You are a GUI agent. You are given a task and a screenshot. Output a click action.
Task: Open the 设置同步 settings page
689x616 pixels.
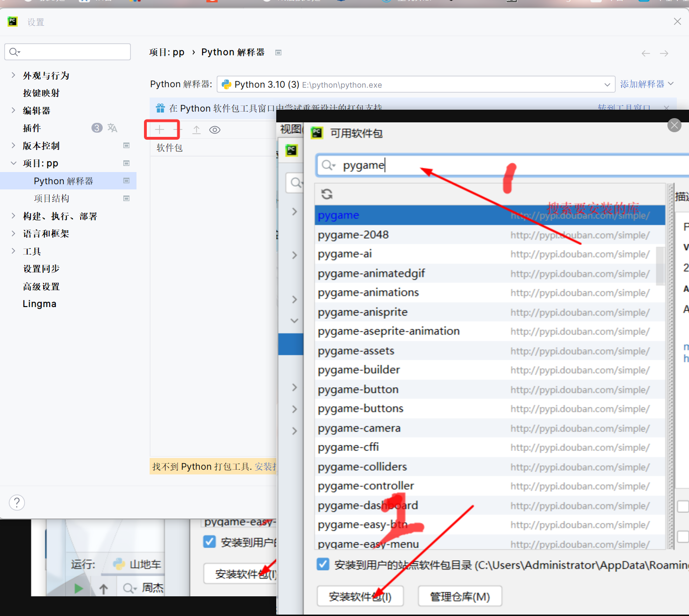[41, 269]
